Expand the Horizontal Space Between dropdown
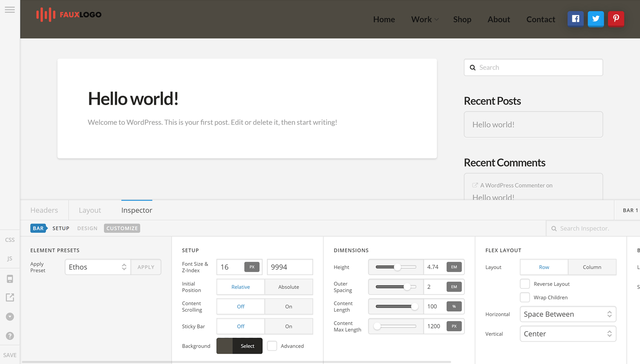The width and height of the screenshot is (640, 364). tap(568, 314)
